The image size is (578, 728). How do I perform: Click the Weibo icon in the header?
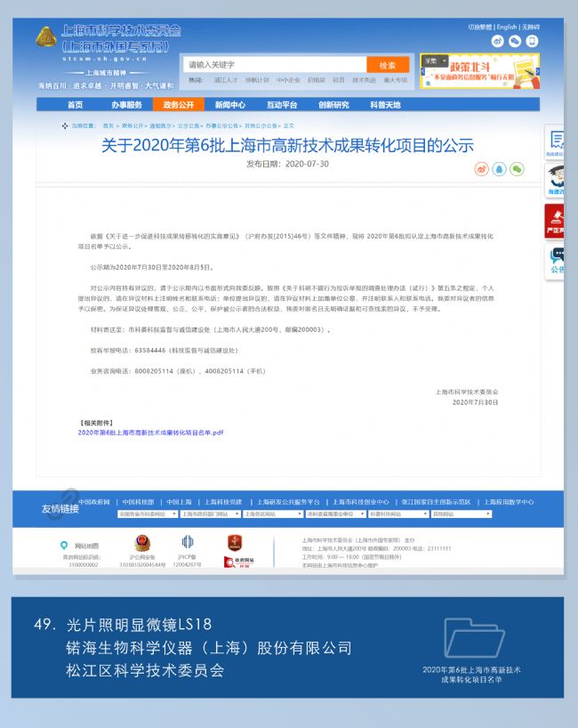tap(498, 41)
